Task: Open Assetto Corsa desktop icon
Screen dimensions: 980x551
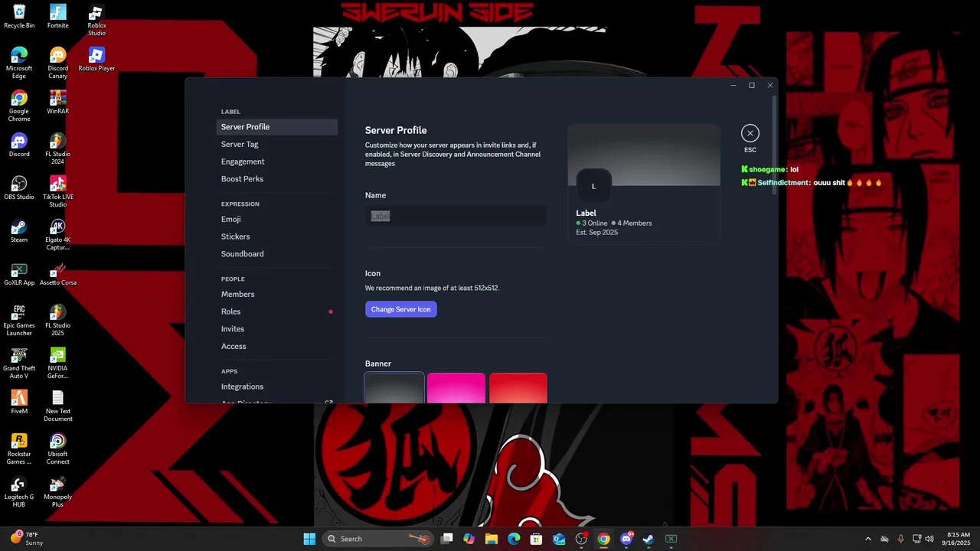Action: tap(57, 273)
